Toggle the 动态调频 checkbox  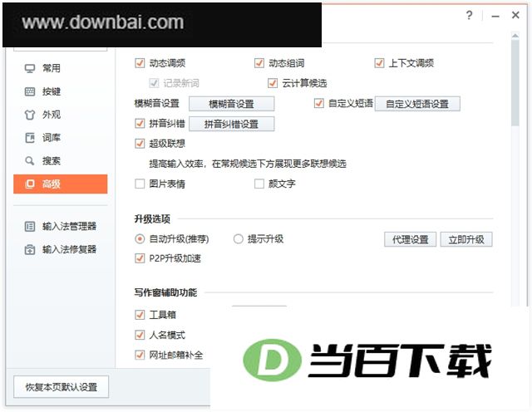click(x=140, y=63)
